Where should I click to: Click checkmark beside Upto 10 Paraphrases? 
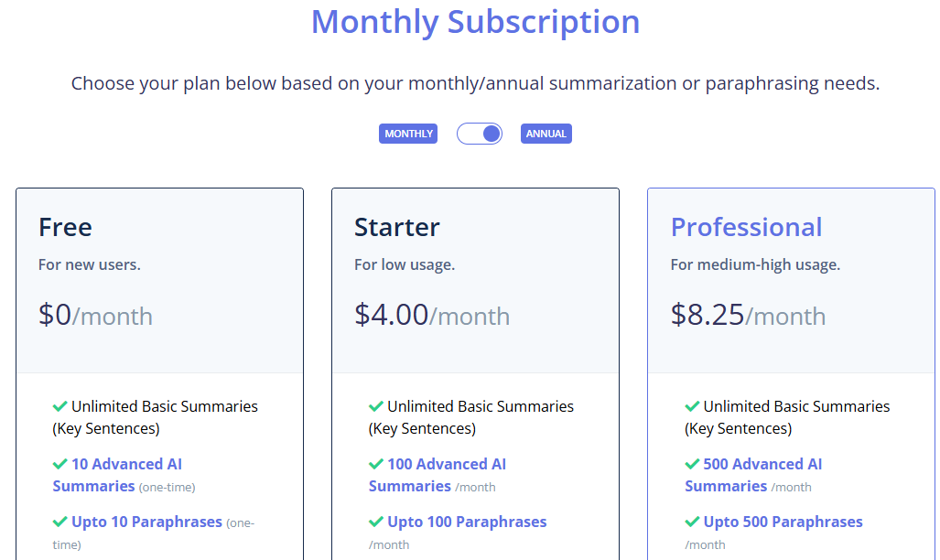[59, 522]
